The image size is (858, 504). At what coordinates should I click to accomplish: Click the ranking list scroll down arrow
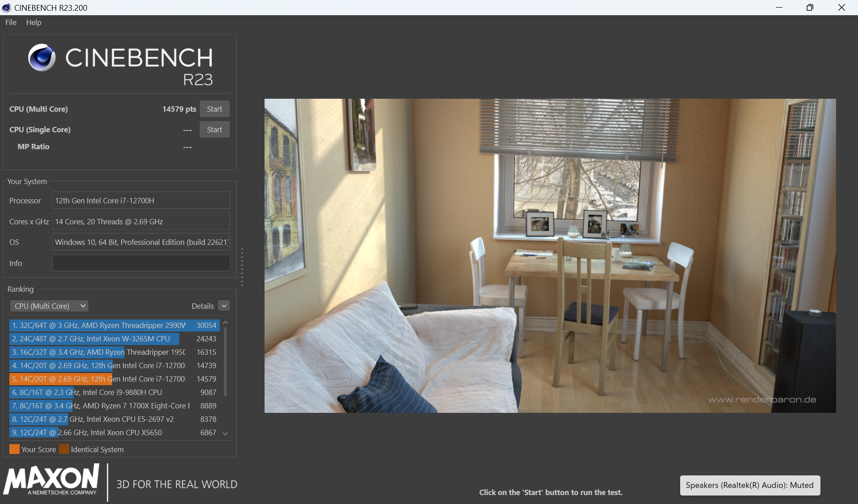click(x=225, y=433)
